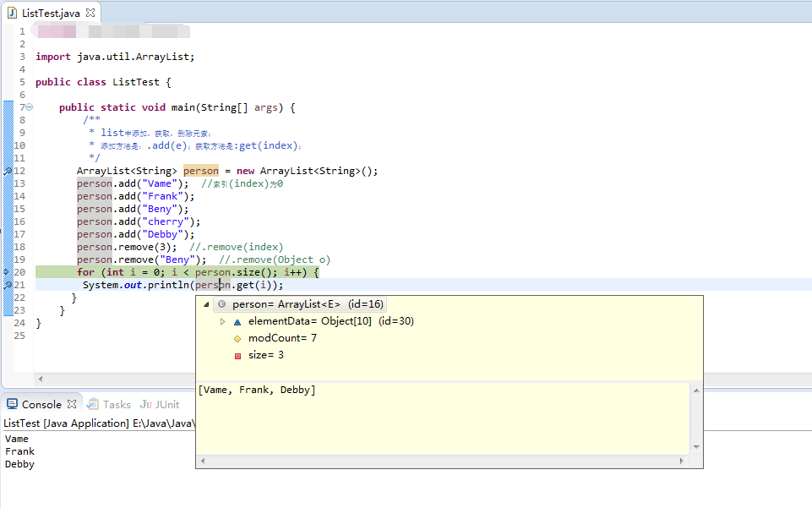This screenshot has width=812, height=508.
Task: Switch to the JUnit view tab
Action: (160, 404)
